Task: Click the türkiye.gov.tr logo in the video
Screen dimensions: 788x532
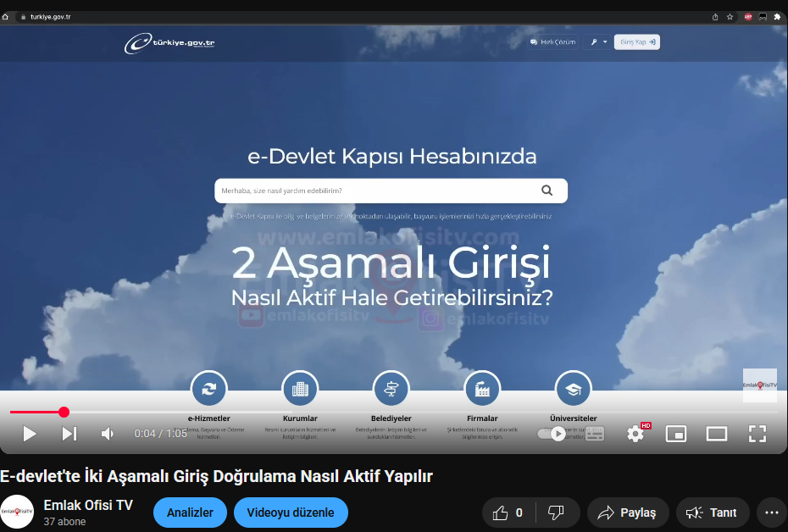Action: (169, 43)
